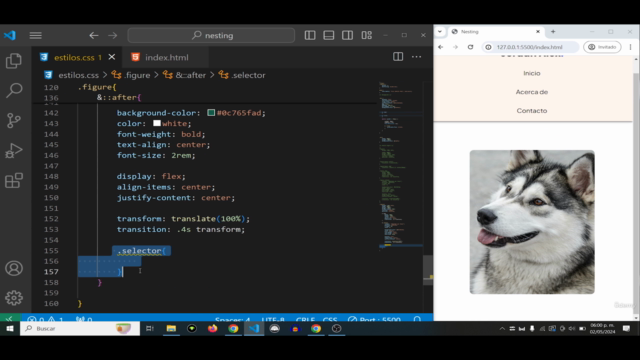Click the errors and warnings status item
This screenshot has width=640, height=360.
pyautogui.click(x=45, y=320)
